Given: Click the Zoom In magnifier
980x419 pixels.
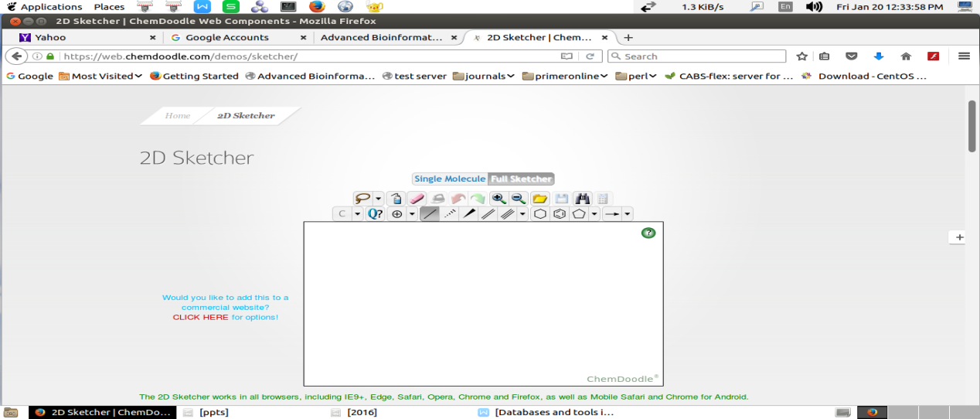Looking at the screenshot, I should [499, 199].
